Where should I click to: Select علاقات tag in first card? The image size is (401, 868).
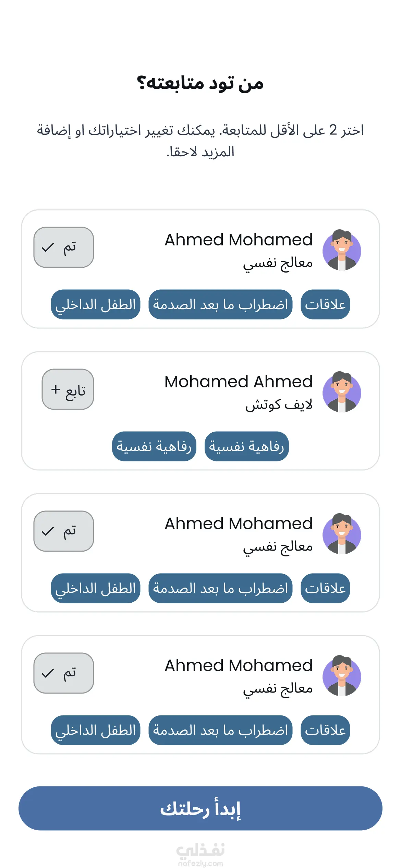click(x=325, y=304)
